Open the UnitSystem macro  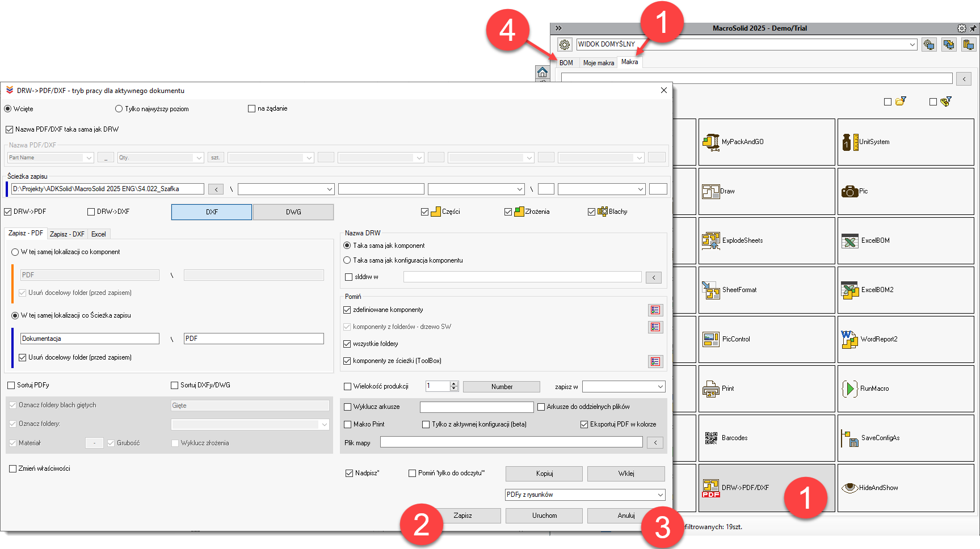tap(906, 142)
